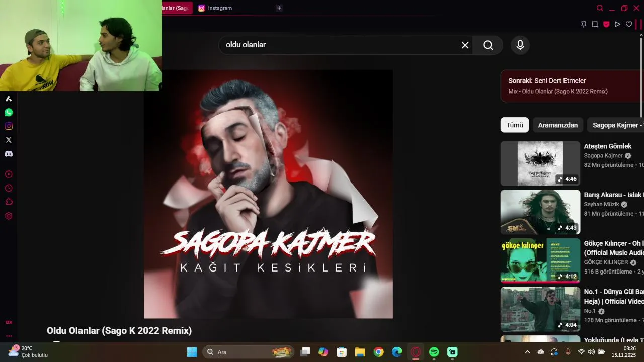Click YouTube search magnifier button
This screenshot has height=362, width=644.
[x=488, y=45]
